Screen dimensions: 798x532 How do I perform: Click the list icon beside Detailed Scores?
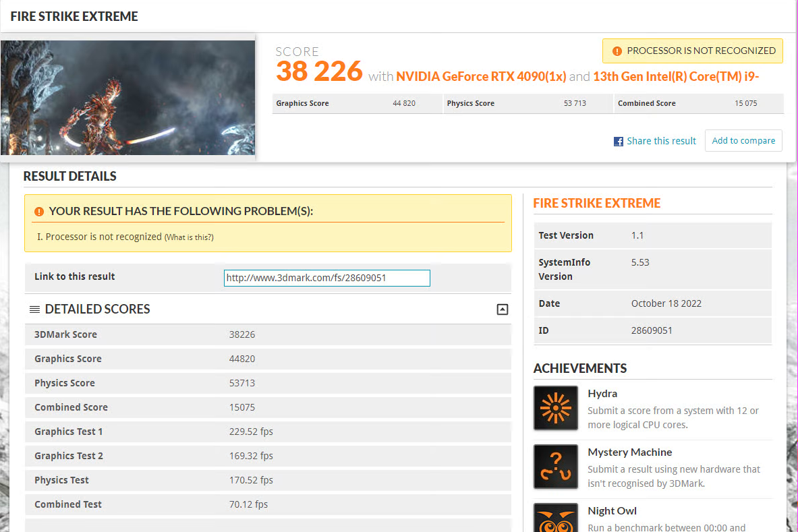pyautogui.click(x=34, y=309)
